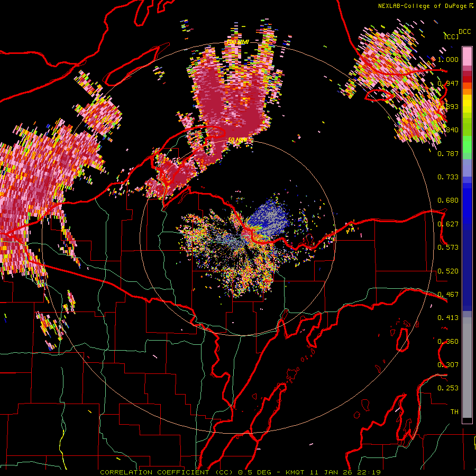Image resolution: width=476 pixels, height=476 pixels.
Task: Pick the yellow band of the color scale
Action: coord(467,104)
